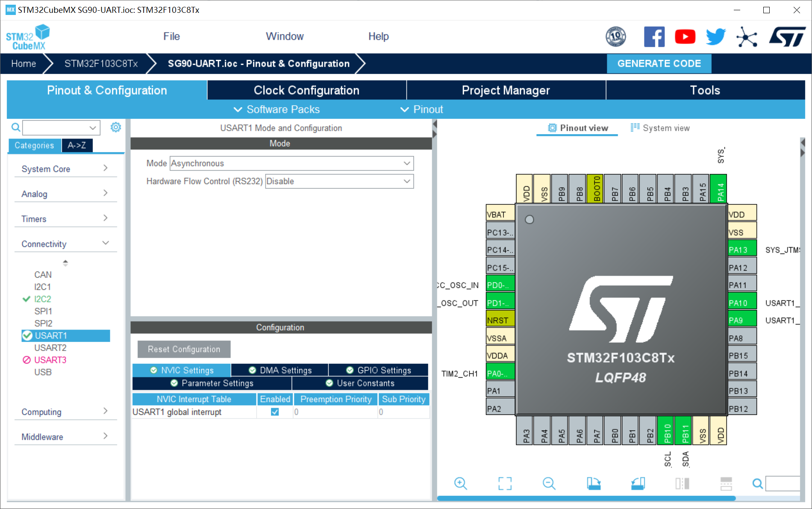Image resolution: width=812 pixels, height=509 pixels.
Task: Click the STM32CubeMX logo
Action: pos(28,38)
